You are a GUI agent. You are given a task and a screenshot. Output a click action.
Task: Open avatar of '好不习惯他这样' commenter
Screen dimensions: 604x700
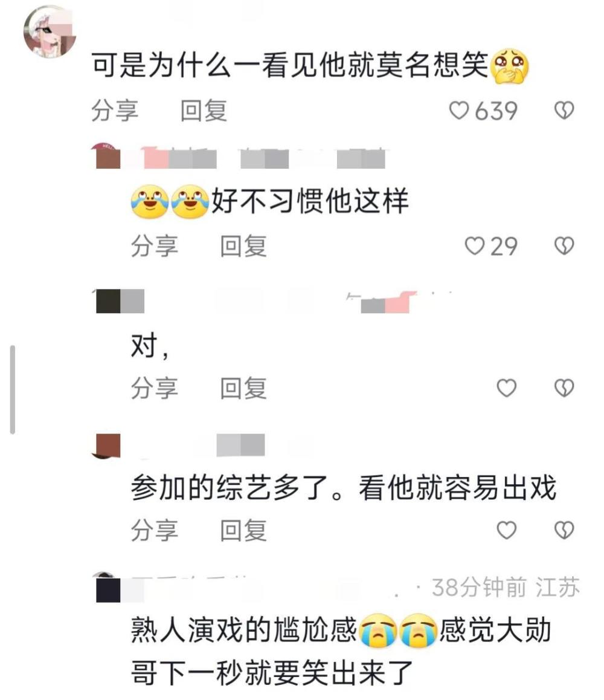click(108, 156)
